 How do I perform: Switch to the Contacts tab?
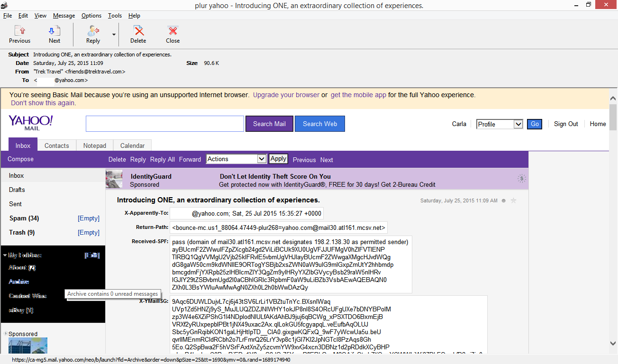57,146
